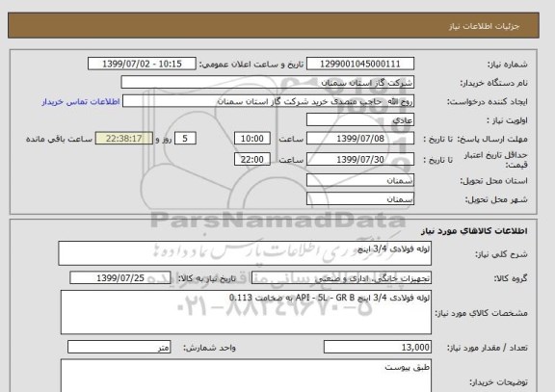Click the unit of measure field متر
Viewport: 555px width, 392px height.
pos(119,347)
